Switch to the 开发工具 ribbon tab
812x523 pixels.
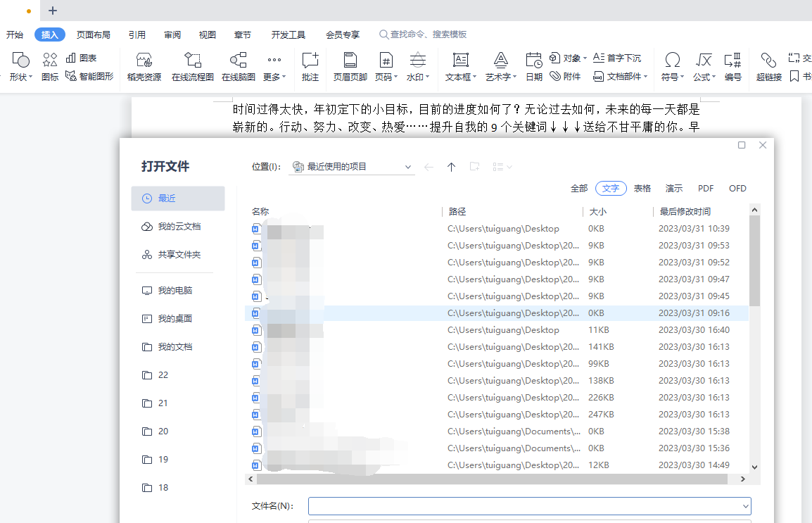(x=288, y=34)
